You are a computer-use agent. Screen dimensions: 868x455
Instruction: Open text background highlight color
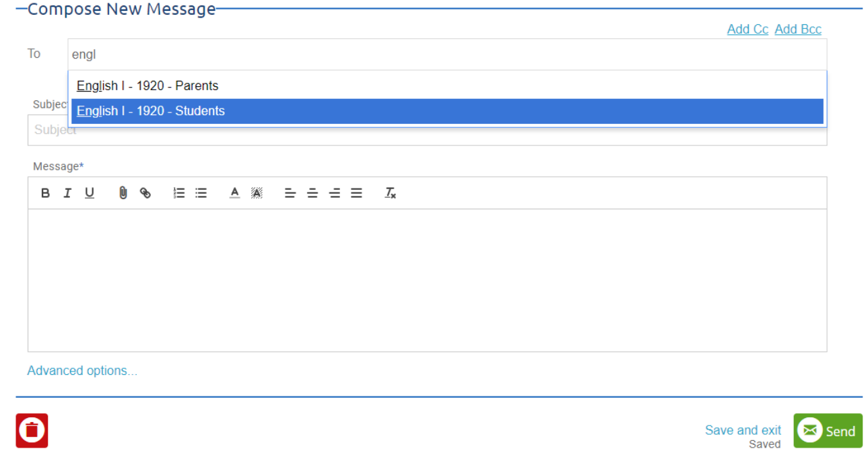tap(257, 193)
